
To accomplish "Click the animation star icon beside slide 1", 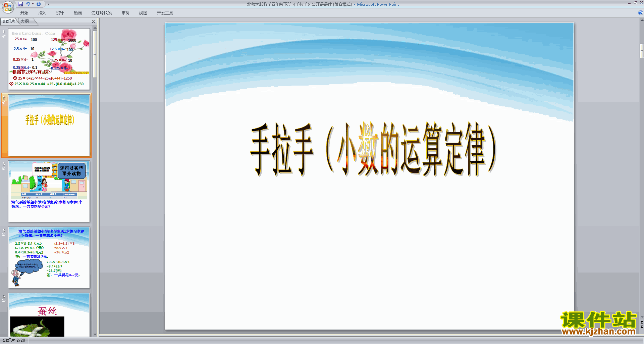I will tap(4, 36).
